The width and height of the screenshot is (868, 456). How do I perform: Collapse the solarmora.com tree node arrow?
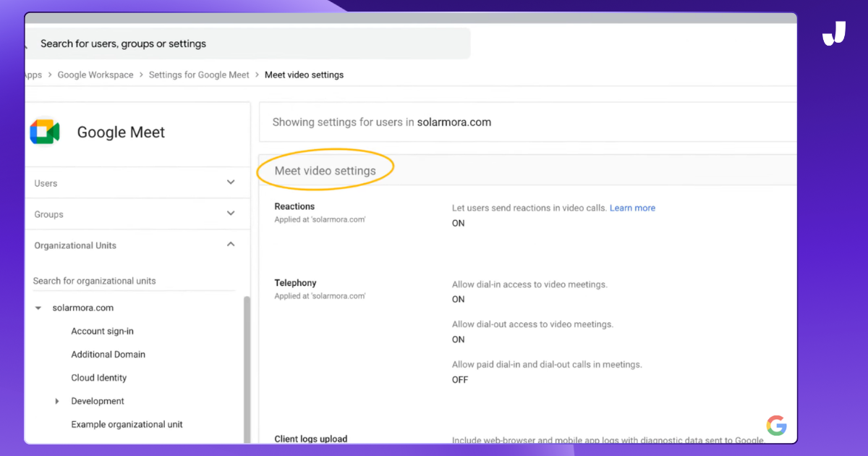pyautogui.click(x=38, y=308)
